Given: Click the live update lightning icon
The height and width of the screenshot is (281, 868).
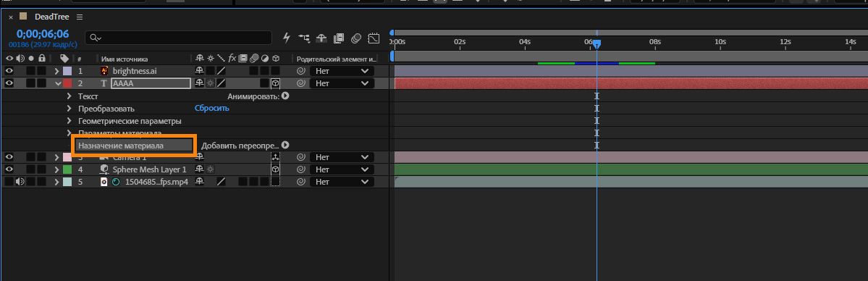Looking at the screenshot, I should click(287, 38).
